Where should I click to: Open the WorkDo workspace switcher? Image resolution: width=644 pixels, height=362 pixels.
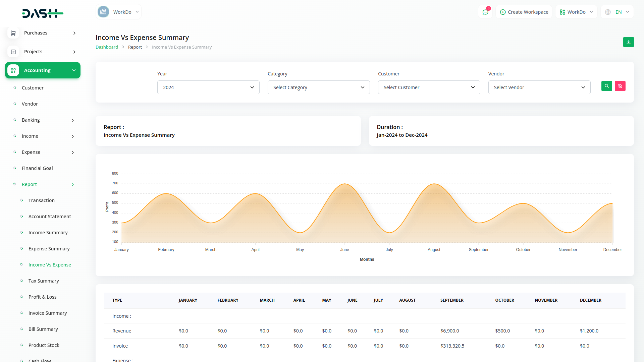tap(118, 11)
